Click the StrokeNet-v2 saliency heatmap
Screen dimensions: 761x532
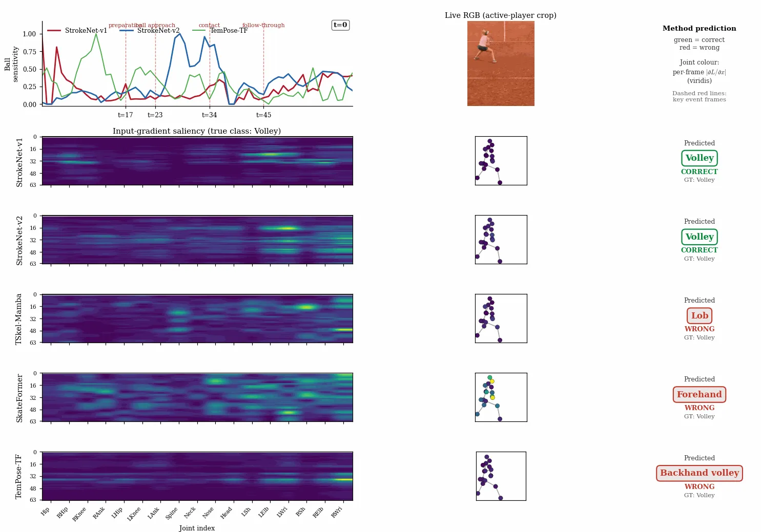197,240
